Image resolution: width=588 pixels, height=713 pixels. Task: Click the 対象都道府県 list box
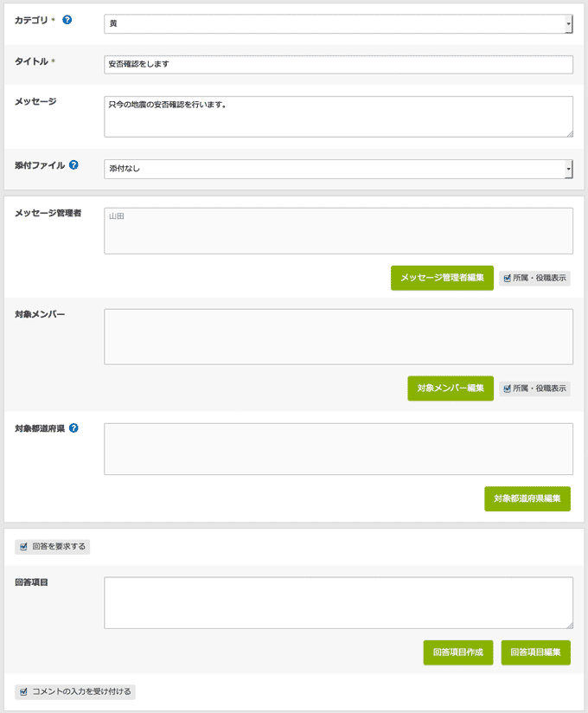338,449
